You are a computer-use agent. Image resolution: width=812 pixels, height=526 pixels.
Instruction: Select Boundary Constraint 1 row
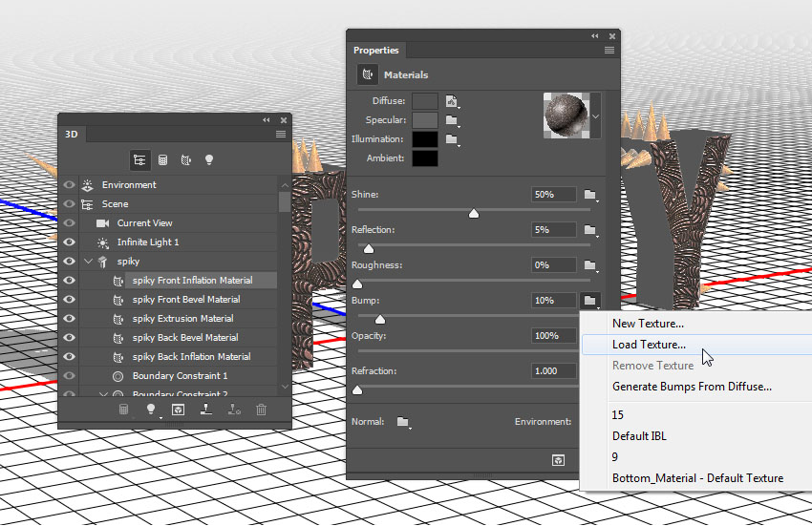click(180, 376)
